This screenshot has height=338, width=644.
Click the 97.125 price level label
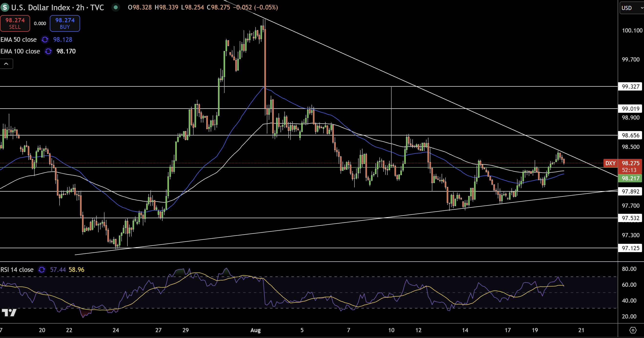(631, 248)
